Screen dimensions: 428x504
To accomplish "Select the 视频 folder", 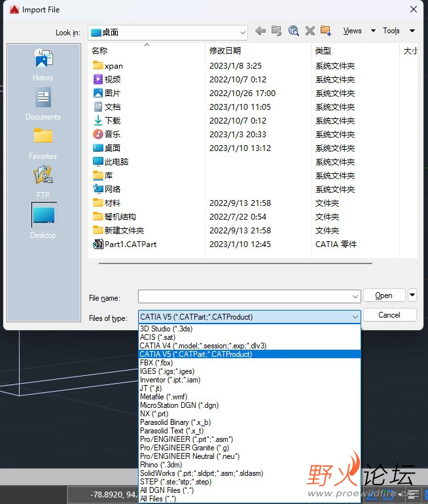I will pyautogui.click(x=107, y=79).
